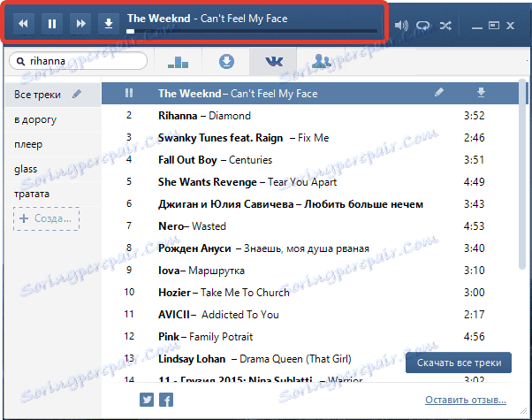Open the friends tab

pos(321,62)
